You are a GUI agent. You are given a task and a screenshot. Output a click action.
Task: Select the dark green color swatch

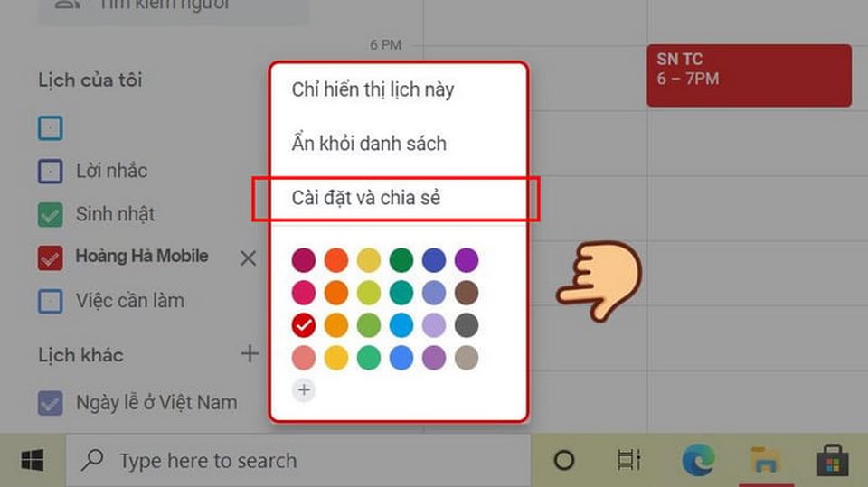(x=401, y=260)
